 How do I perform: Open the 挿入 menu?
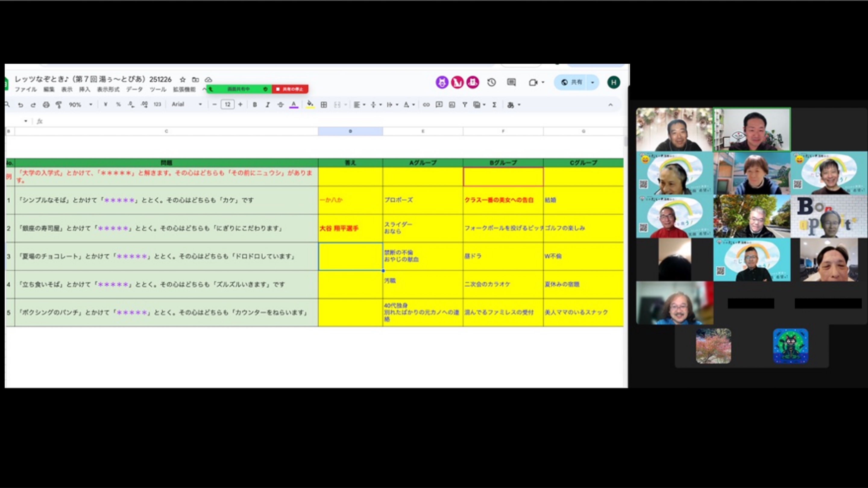click(84, 89)
